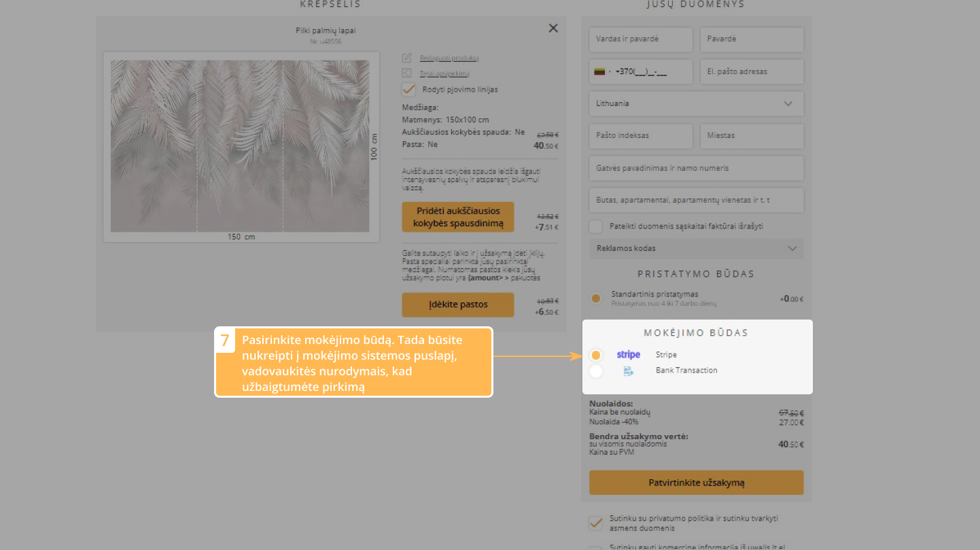Viewport: 980px width, 550px height.
Task: Select standard delivery radio option
Action: [x=596, y=298]
